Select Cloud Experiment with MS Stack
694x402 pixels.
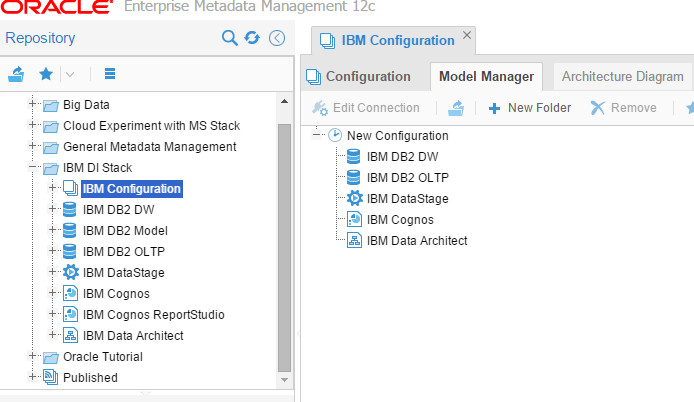tap(151, 126)
